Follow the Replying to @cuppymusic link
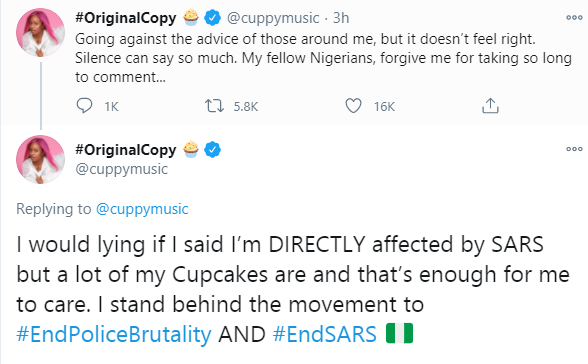The image size is (588, 364). [x=142, y=209]
